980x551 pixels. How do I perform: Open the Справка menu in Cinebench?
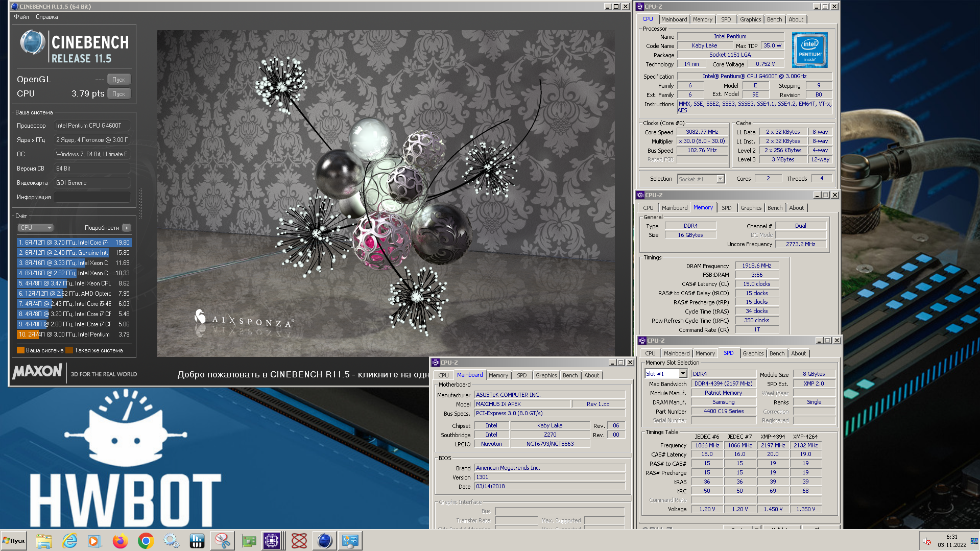47,17
